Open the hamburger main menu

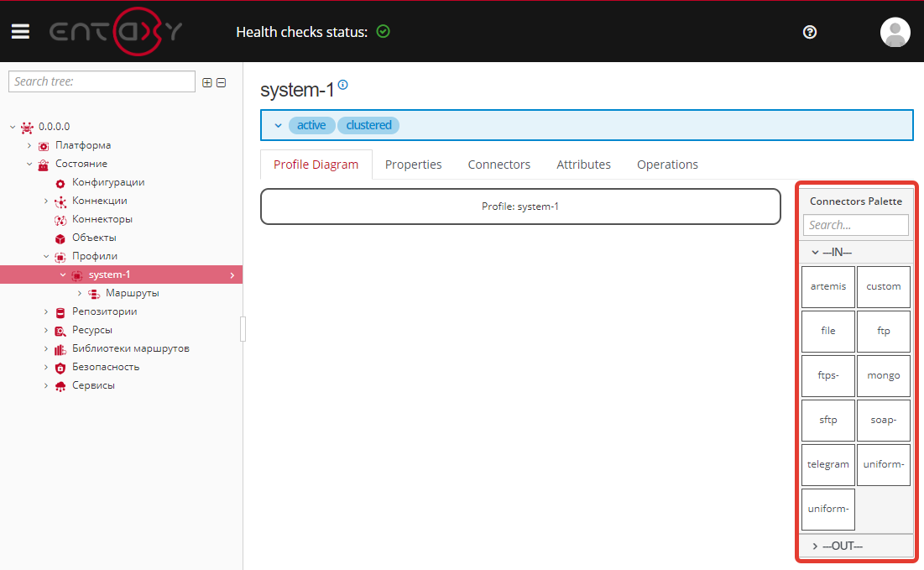[x=20, y=32]
